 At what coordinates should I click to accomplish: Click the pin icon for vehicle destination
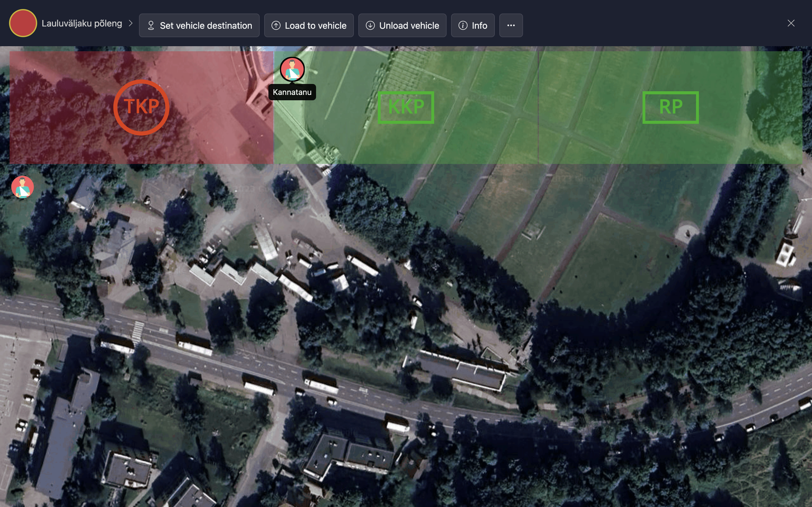[x=151, y=25]
